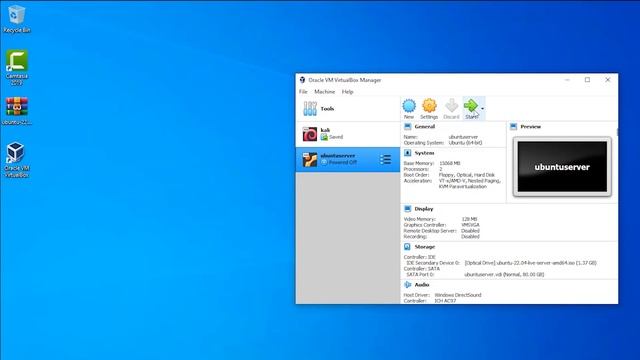Click the Preview section header
The height and width of the screenshot is (360, 640).
pos(530,127)
